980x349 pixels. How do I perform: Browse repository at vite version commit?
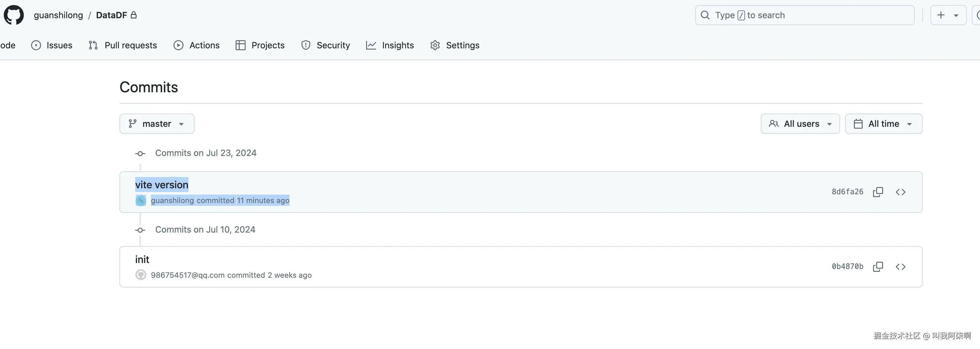pos(901,192)
